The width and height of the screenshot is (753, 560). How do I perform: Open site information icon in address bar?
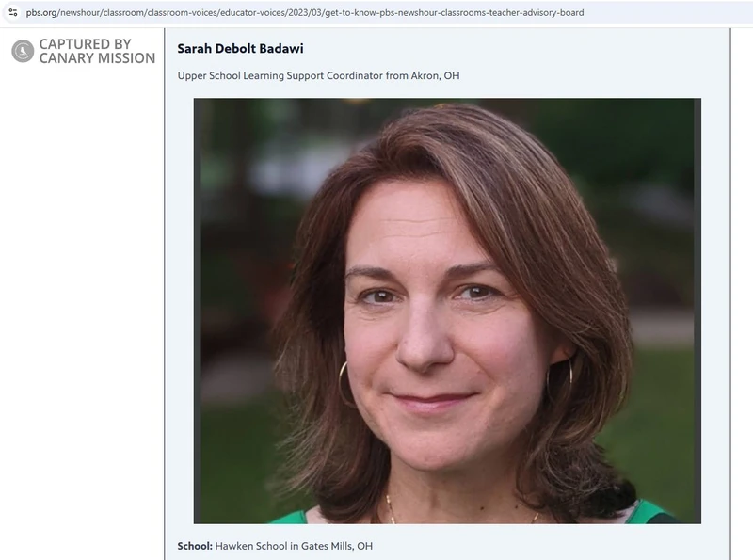[x=13, y=12]
